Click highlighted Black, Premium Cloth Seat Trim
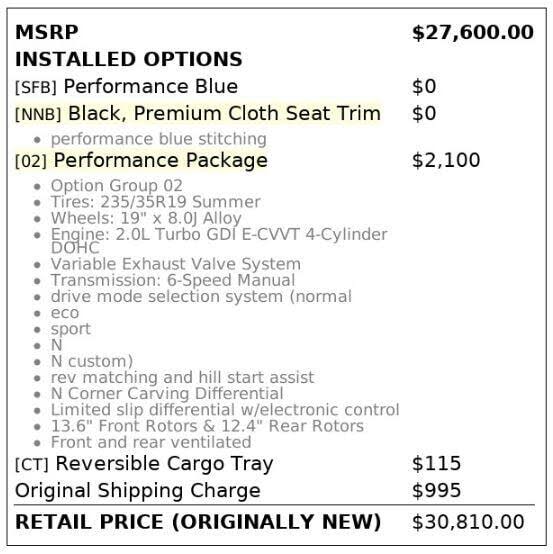 tap(224, 114)
